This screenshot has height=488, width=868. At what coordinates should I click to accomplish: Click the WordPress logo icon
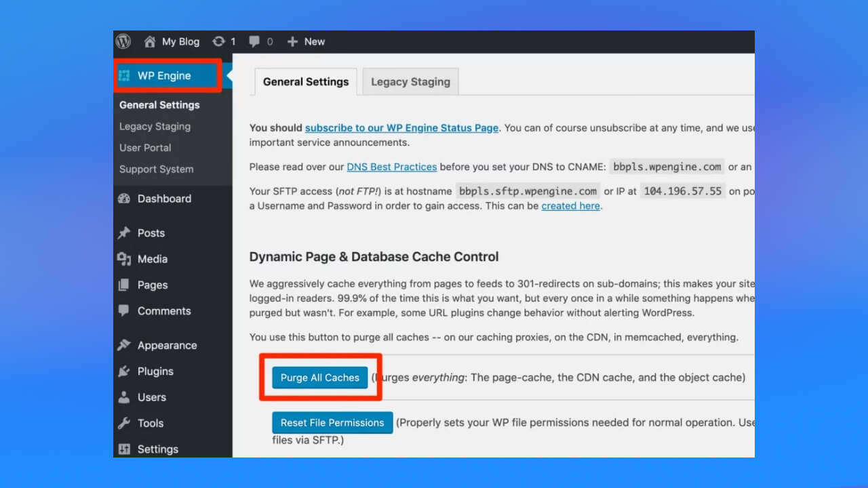tap(123, 41)
